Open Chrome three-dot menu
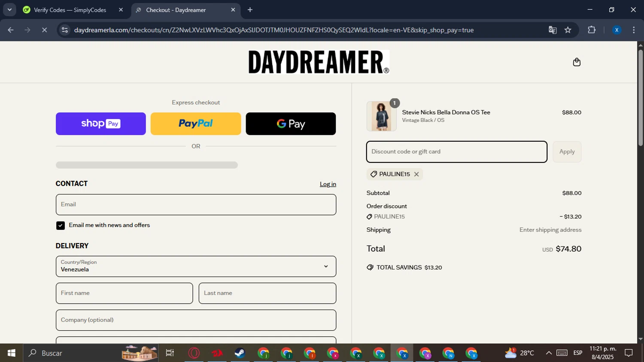The width and height of the screenshot is (644, 362). click(x=634, y=30)
